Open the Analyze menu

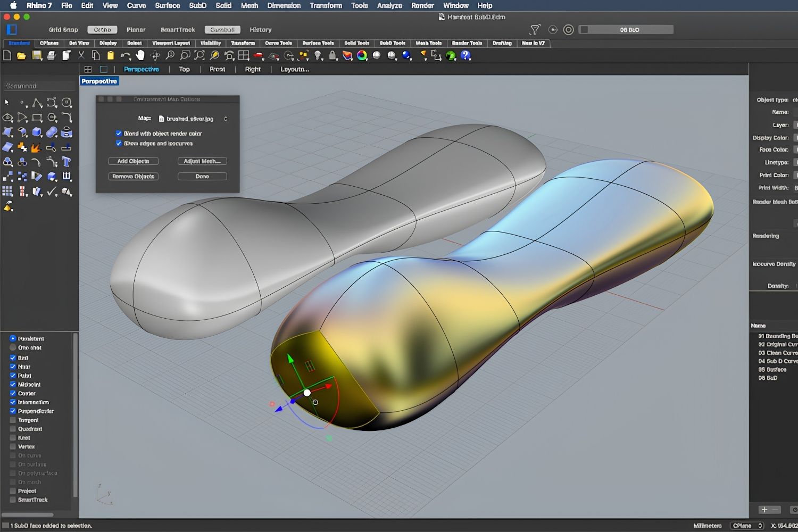389,5
